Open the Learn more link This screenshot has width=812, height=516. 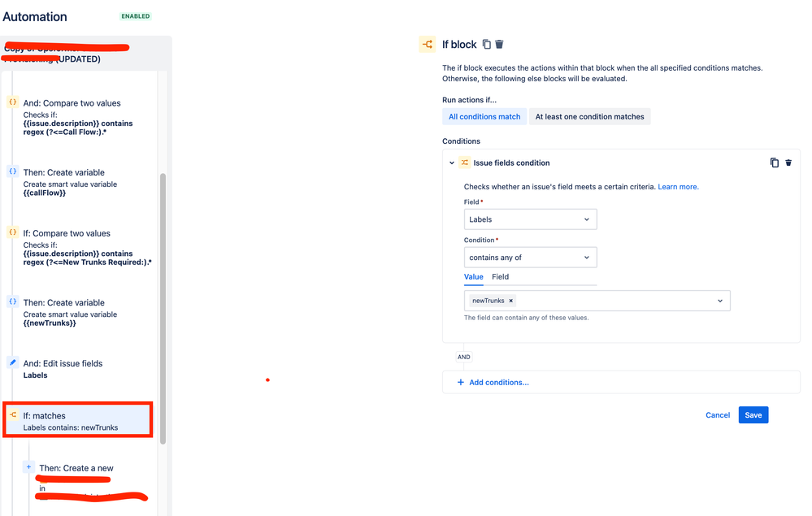(x=678, y=187)
